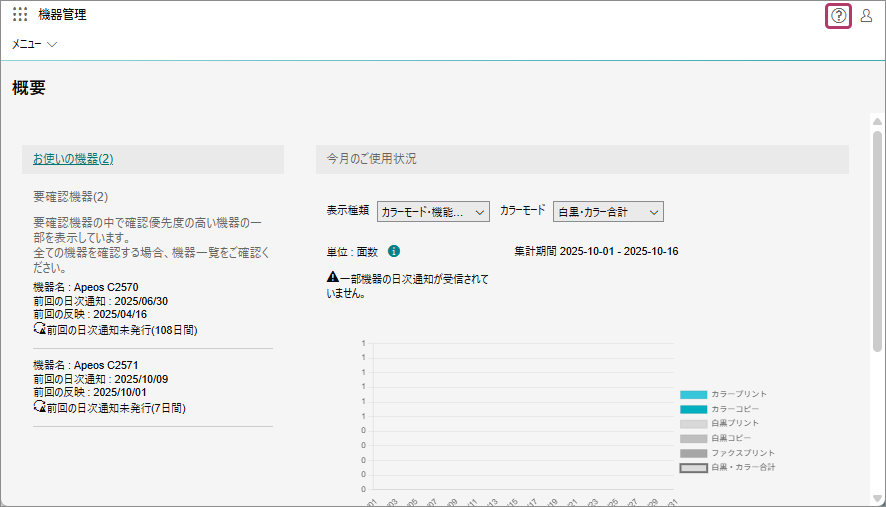Click the notification status icon for 7日間

(x=39, y=408)
